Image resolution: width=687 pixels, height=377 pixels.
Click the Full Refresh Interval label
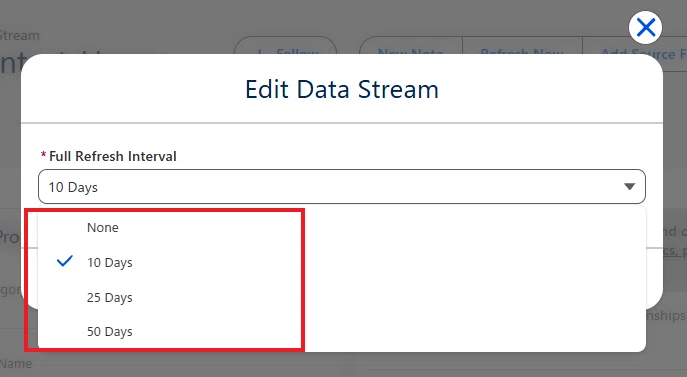tap(113, 156)
